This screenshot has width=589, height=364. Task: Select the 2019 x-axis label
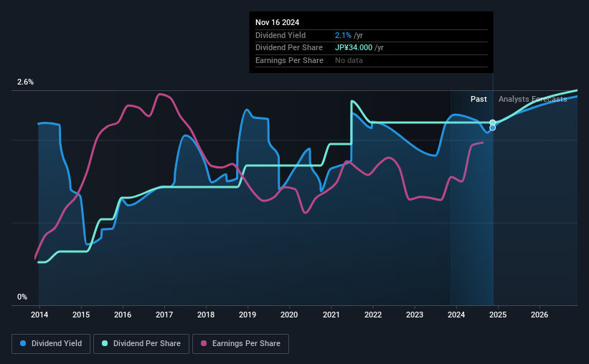[x=248, y=315]
